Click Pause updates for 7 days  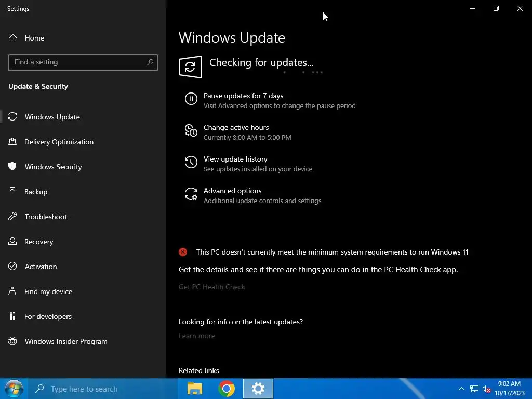pos(243,96)
